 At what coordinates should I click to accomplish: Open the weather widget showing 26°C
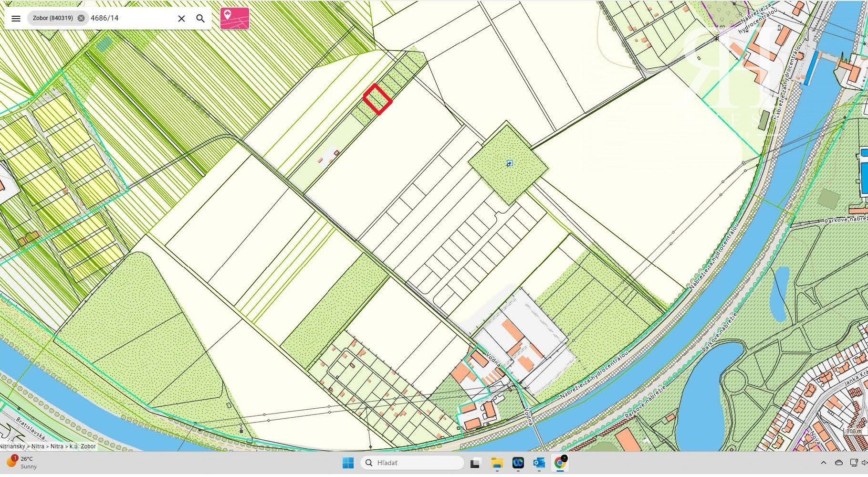click(21, 462)
